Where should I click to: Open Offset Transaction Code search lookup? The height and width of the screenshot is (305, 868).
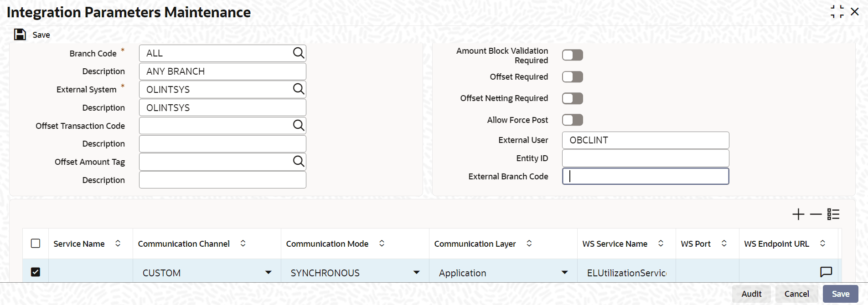tap(298, 125)
